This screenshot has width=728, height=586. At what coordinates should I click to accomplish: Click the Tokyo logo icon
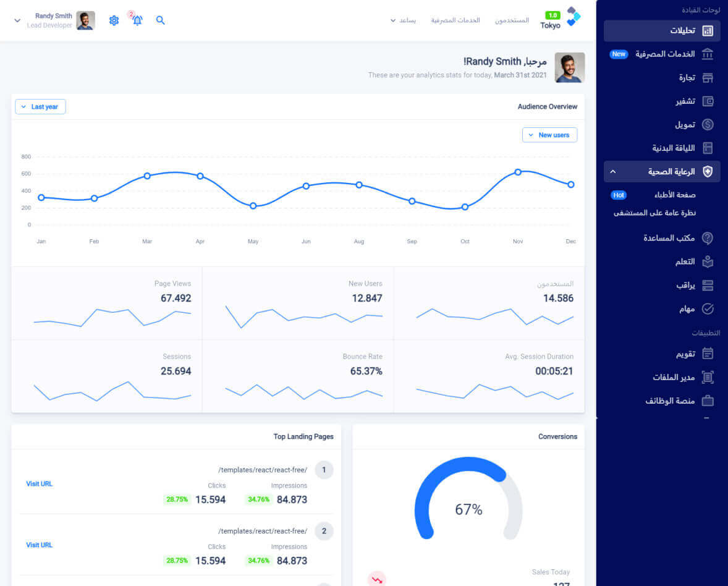click(x=574, y=17)
